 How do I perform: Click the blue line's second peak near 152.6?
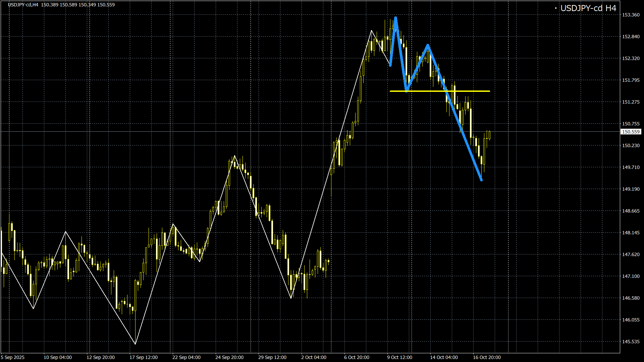pyautogui.click(x=428, y=45)
